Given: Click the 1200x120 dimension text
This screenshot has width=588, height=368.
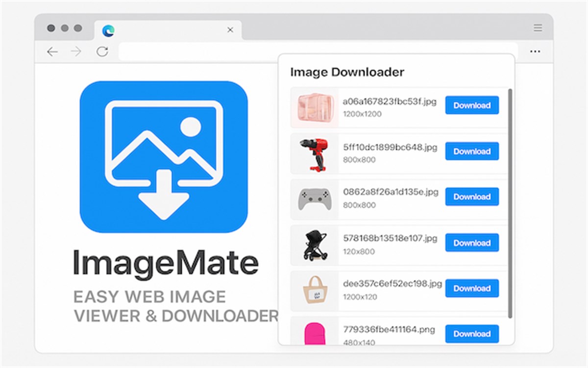Looking at the screenshot, I should click(360, 297).
